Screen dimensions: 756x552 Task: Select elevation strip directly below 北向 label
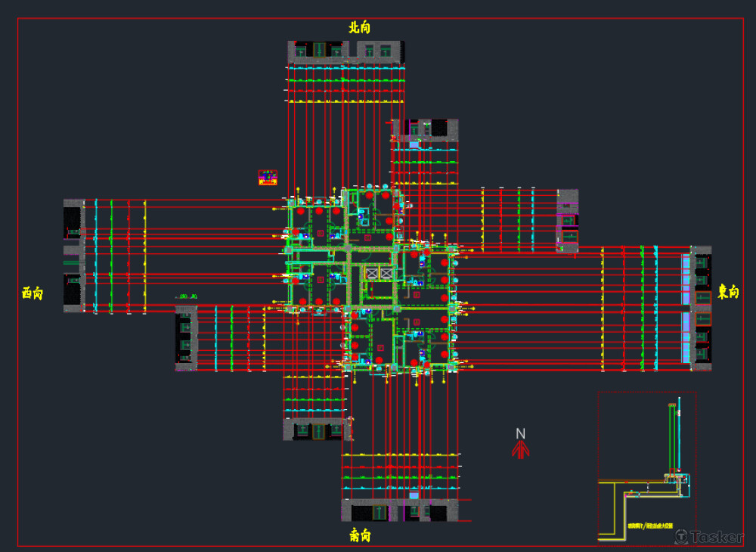tap(345, 51)
